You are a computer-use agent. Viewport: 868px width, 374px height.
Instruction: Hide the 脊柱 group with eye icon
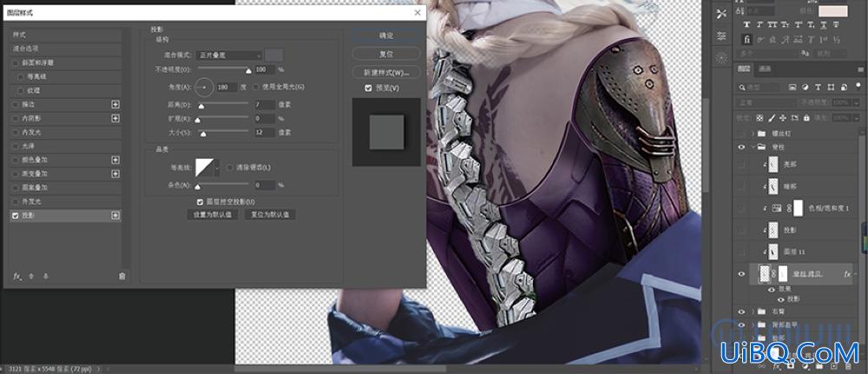point(742,148)
